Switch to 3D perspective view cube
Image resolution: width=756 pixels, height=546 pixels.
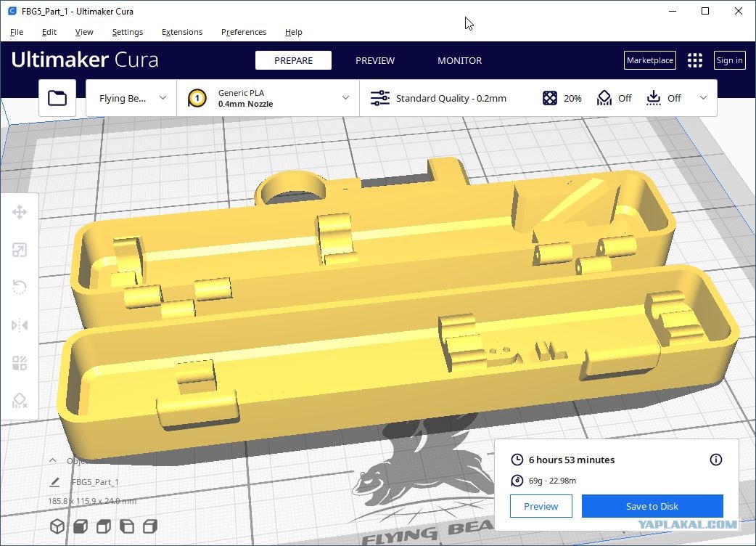(57, 526)
